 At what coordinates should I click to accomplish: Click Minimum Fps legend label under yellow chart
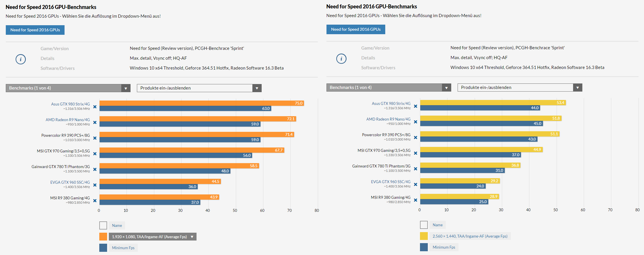pyautogui.click(x=444, y=247)
